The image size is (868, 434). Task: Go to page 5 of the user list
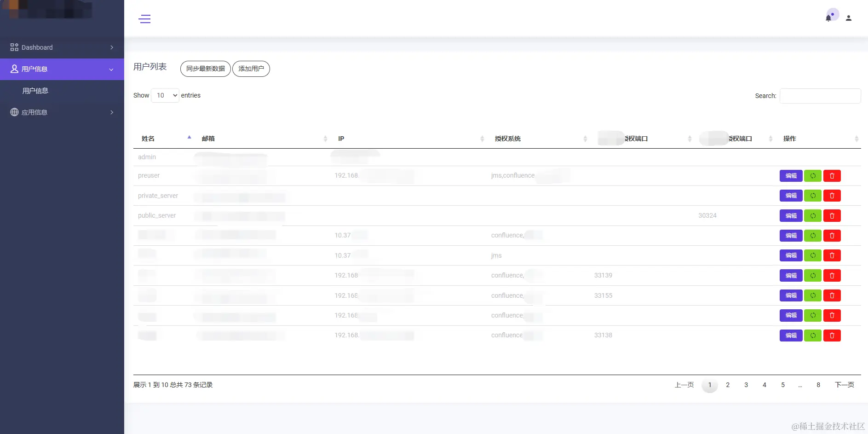pos(783,385)
